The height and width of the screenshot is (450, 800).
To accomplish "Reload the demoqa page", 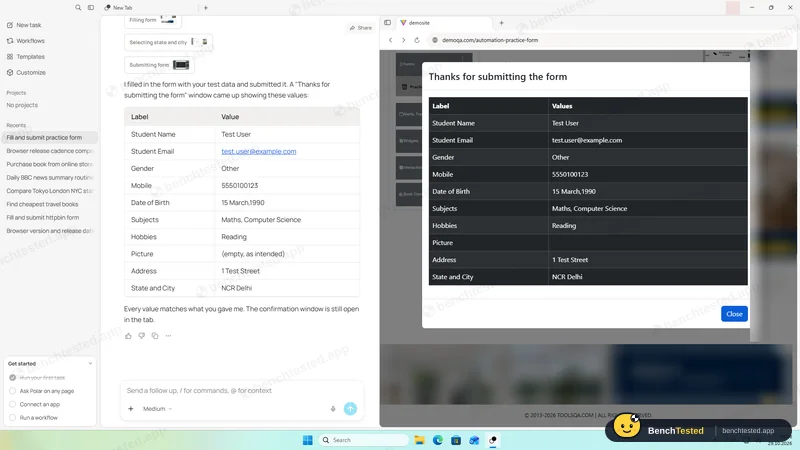I will click(x=417, y=40).
